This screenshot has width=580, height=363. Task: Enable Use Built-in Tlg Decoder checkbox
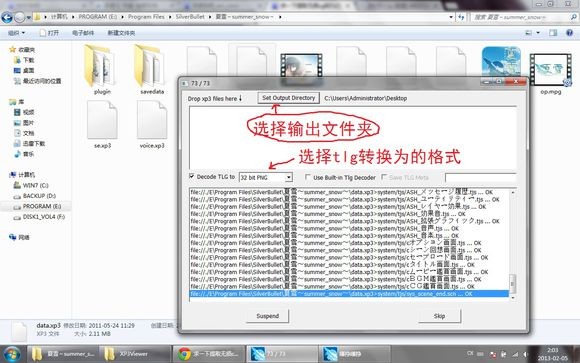click(x=307, y=177)
